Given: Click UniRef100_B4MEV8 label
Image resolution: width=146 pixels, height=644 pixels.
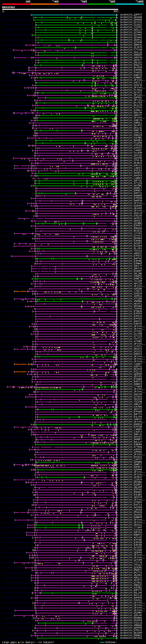Looking at the screenshot, I should (x=131, y=201).
